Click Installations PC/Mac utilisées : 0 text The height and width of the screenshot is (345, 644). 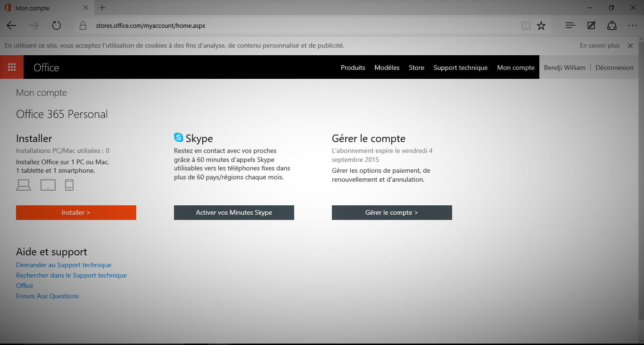[63, 151]
